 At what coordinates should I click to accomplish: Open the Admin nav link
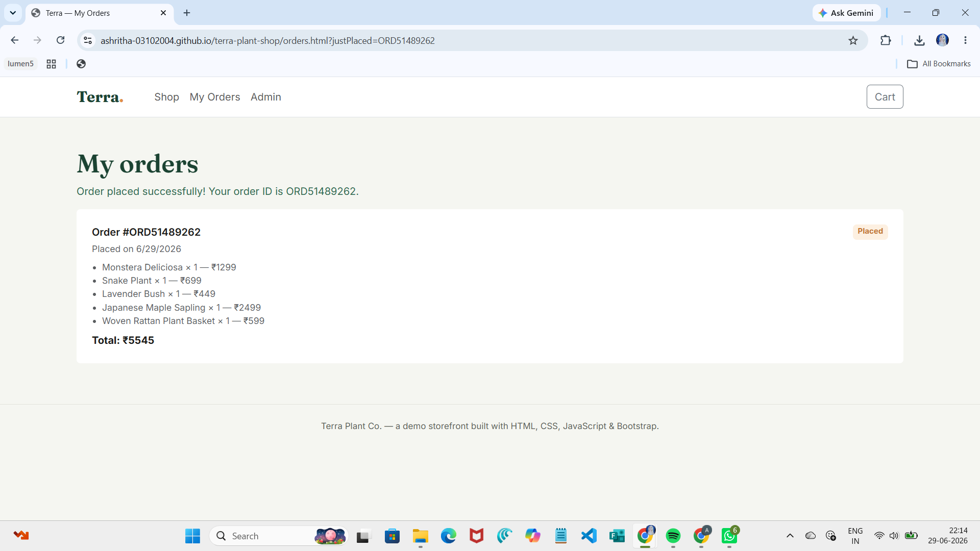[x=266, y=97]
